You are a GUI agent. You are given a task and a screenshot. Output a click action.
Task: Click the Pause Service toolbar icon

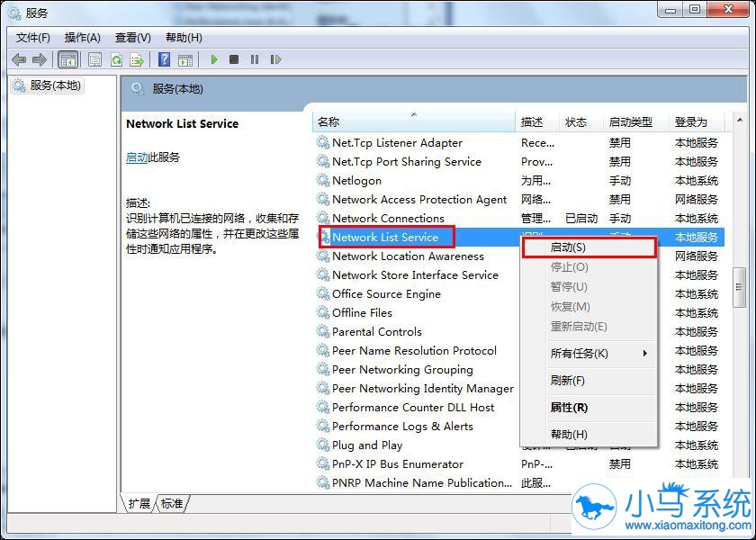tap(255, 59)
